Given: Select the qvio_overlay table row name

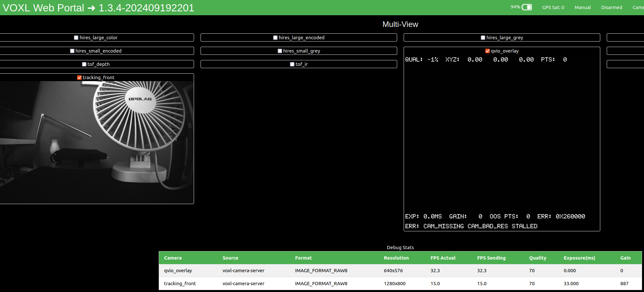Looking at the screenshot, I should point(178,271).
